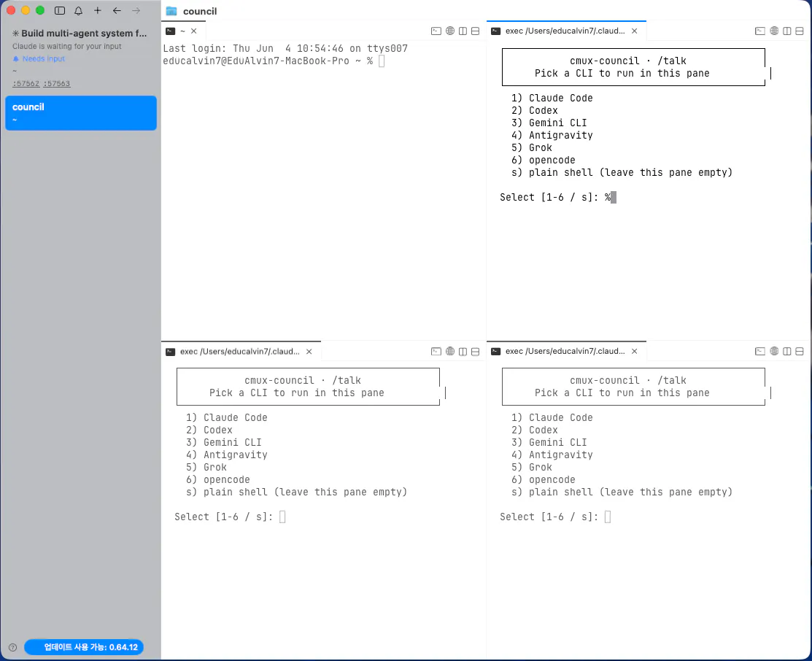The image size is (812, 661).
Task: Split the top-left pane downward
Action: pyautogui.click(x=476, y=31)
